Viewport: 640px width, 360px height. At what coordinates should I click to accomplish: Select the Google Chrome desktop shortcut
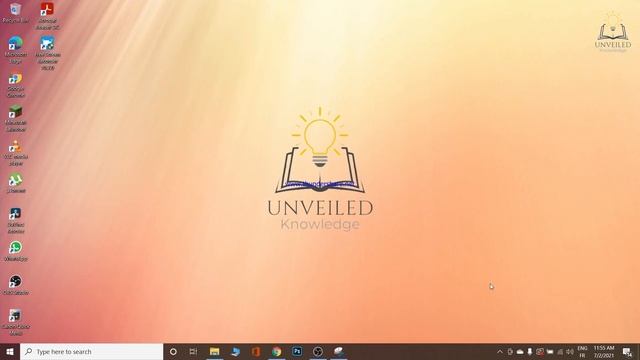[16, 84]
